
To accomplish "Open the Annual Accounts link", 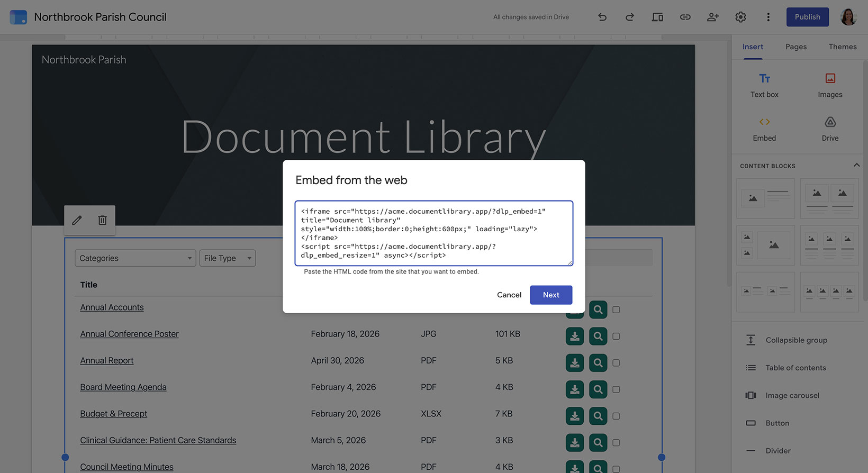I will click(112, 307).
